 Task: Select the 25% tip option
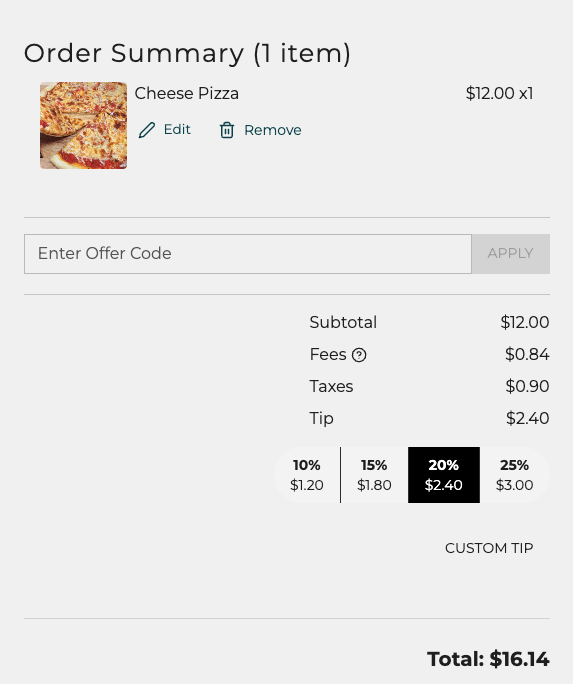[515, 475]
